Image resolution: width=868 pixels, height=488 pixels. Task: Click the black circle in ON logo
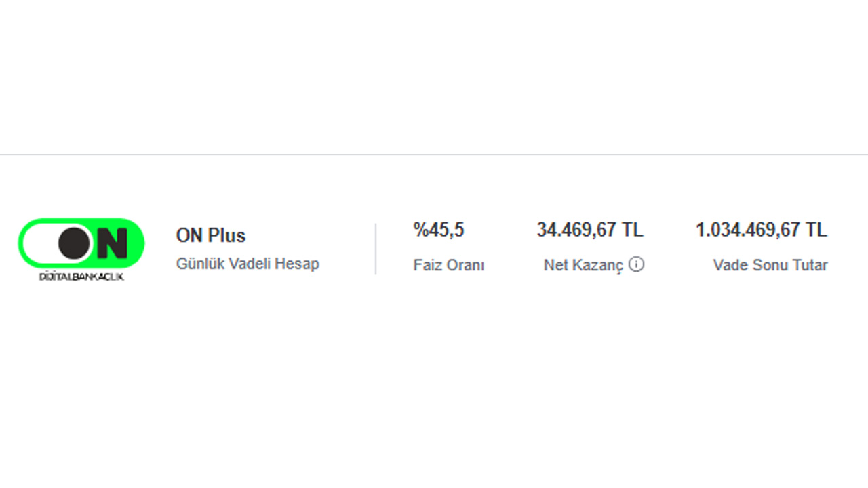(74, 243)
